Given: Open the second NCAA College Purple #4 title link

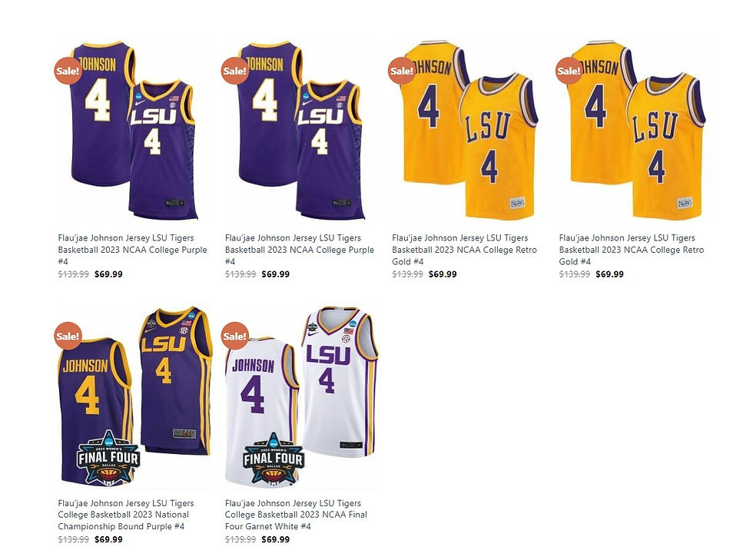Looking at the screenshot, I should point(300,250).
